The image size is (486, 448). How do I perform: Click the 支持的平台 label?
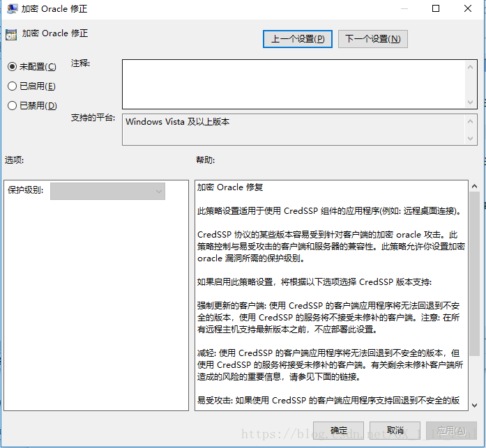coord(93,118)
